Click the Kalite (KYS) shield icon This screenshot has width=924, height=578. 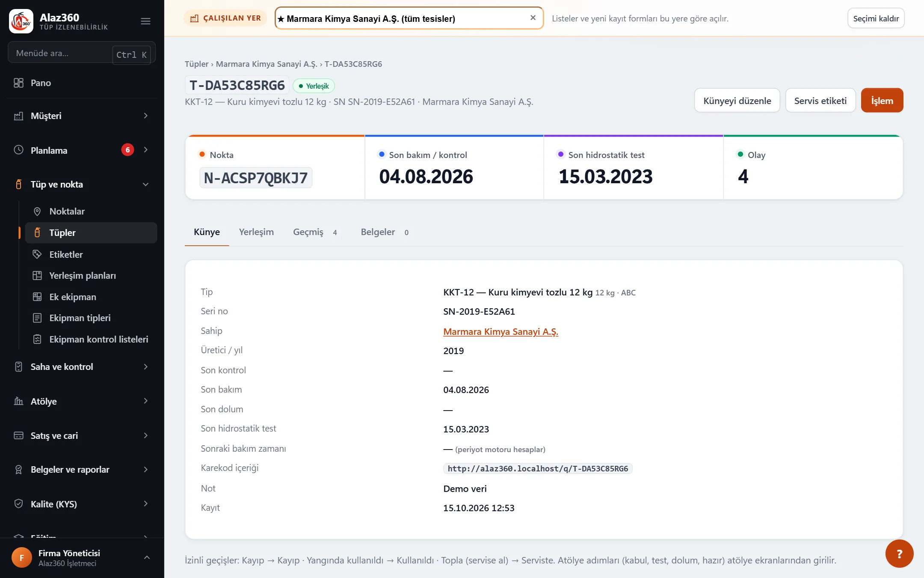pos(18,504)
